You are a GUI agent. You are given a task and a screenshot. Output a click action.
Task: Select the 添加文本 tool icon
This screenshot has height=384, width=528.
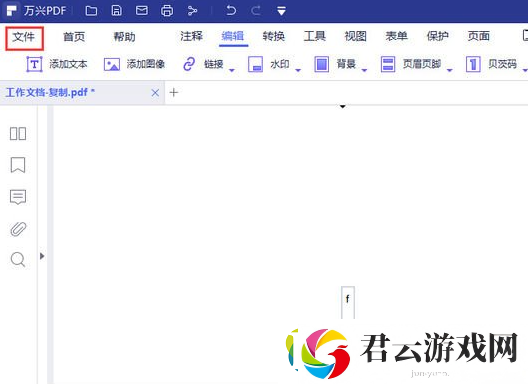(34, 64)
